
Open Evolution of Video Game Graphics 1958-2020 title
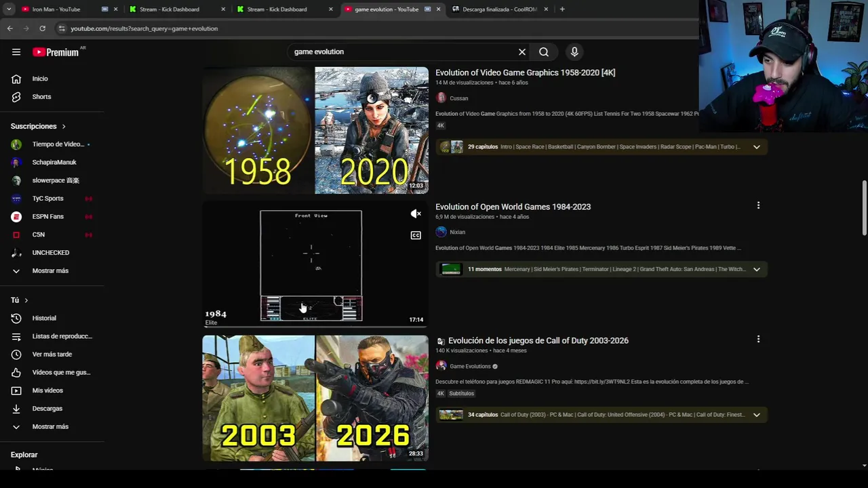click(526, 73)
